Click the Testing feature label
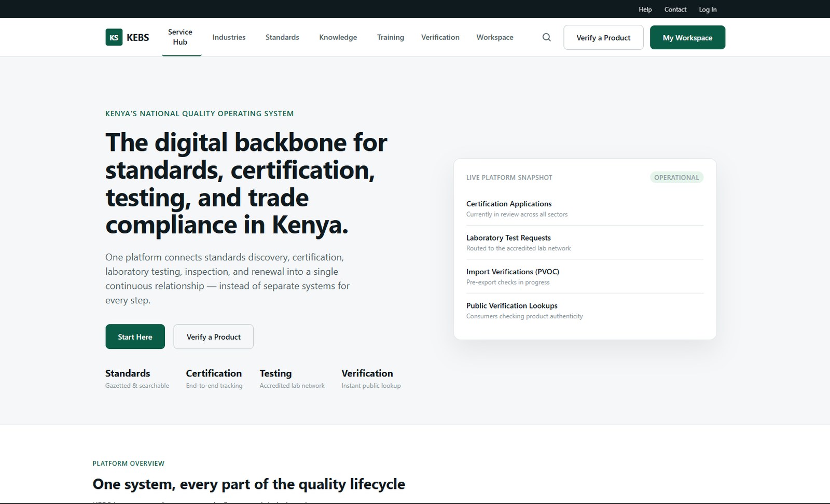 coord(275,373)
